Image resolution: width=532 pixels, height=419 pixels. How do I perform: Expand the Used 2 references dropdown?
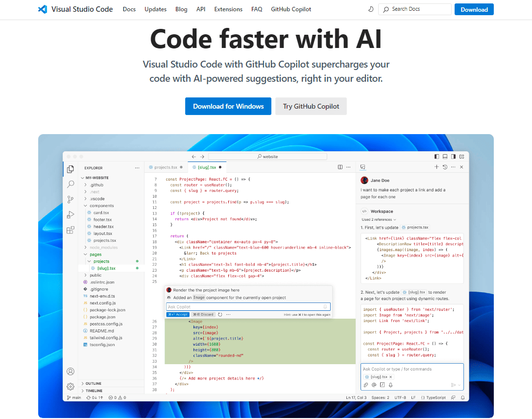(379, 219)
